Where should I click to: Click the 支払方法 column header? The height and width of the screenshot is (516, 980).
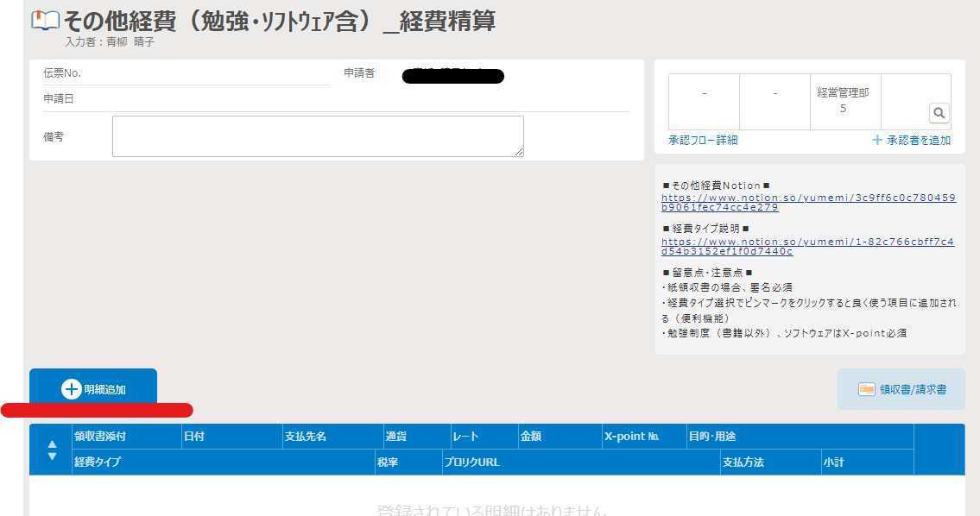743,463
